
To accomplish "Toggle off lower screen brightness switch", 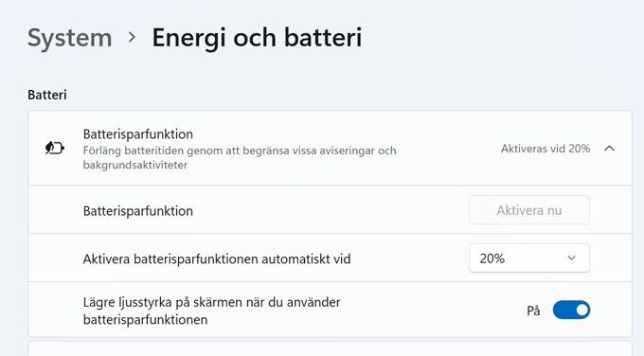I will 571,310.
